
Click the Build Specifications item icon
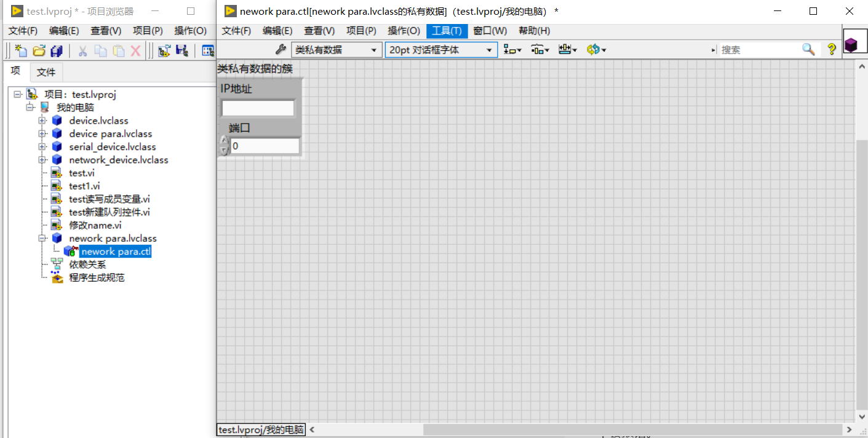point(57,277)
